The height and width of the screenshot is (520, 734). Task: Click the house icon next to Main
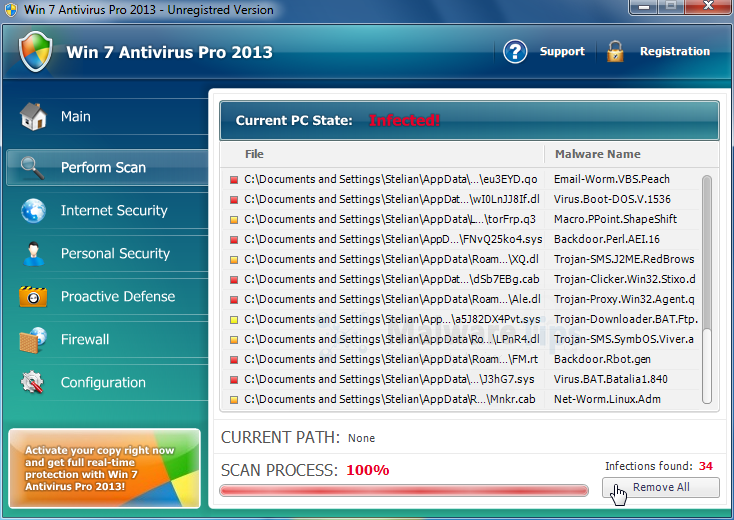click(x=33, y=117)
